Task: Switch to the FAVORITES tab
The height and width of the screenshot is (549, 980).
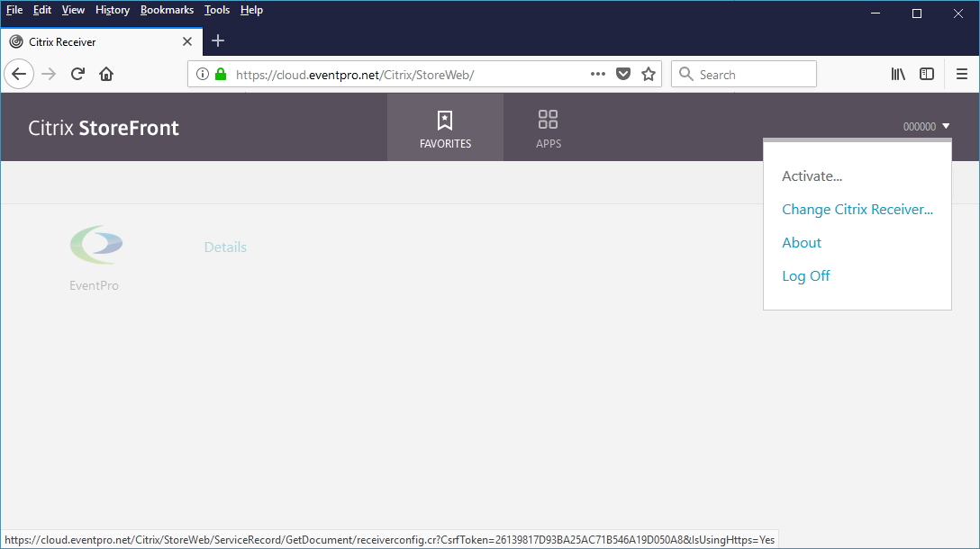Action: 445,128
